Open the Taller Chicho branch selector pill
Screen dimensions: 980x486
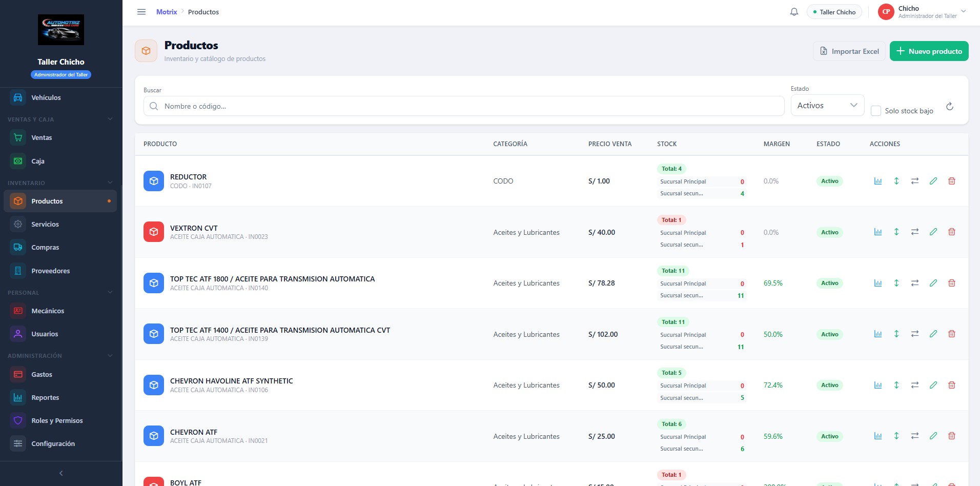tap(834, 12)
